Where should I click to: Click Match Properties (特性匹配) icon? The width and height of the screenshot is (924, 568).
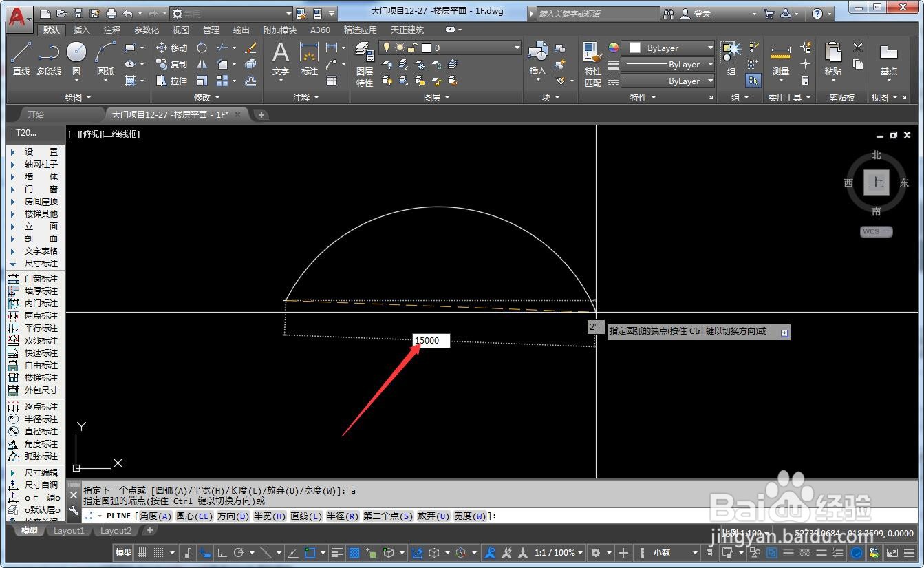(592, 63)
